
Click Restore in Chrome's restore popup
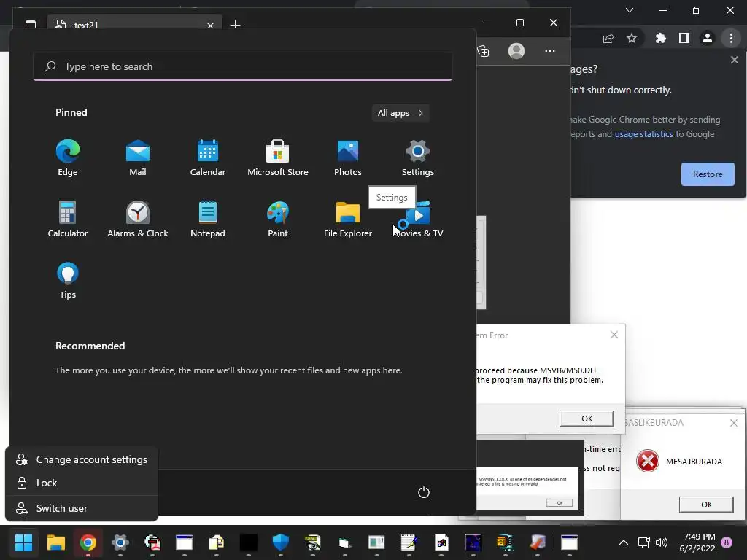click(x=708, y=174)
